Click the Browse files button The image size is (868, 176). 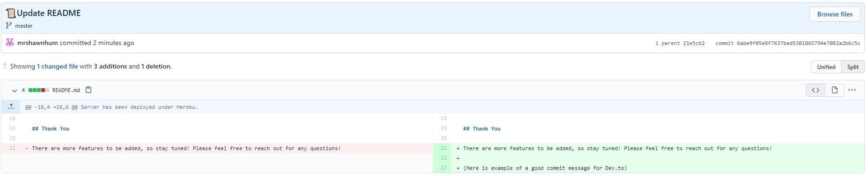click(x=835, y=14)
